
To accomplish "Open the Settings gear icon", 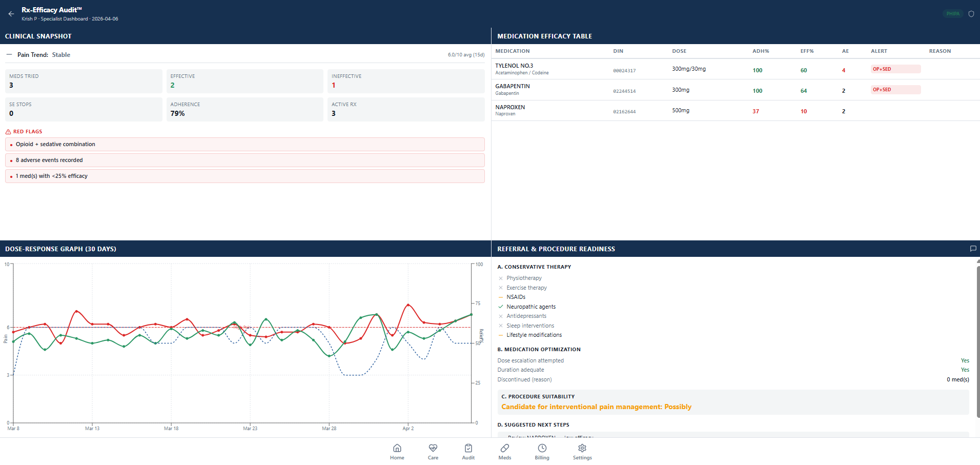I will pyautogui.click(x=582, y=451).
